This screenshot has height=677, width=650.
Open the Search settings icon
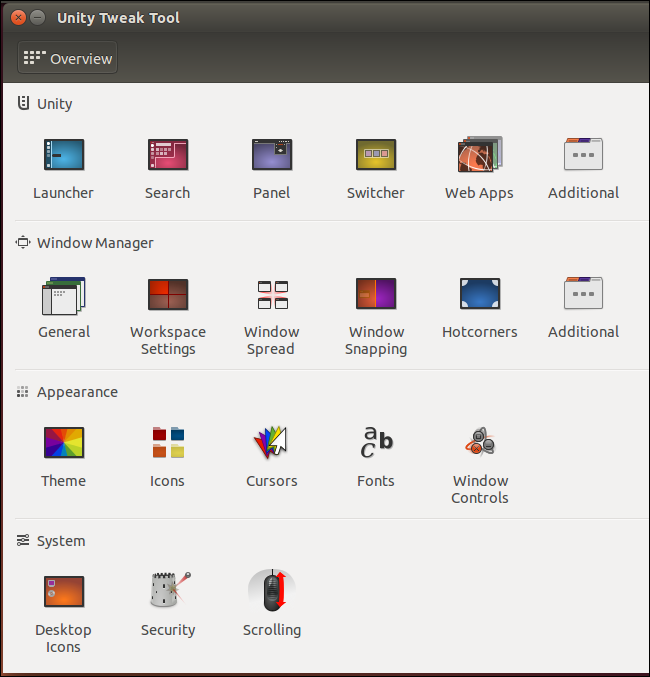point(168,155)
